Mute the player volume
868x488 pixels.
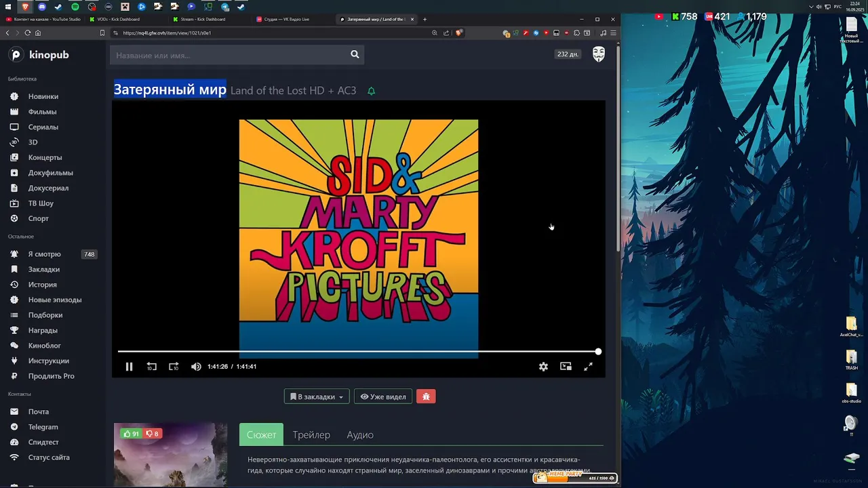click(x=196, y=367)
